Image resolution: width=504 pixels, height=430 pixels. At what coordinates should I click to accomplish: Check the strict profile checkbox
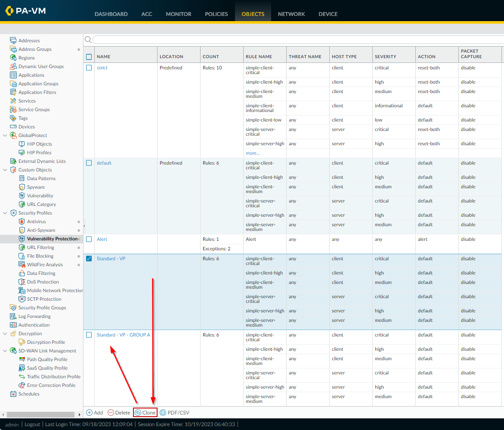coord(89,68)
